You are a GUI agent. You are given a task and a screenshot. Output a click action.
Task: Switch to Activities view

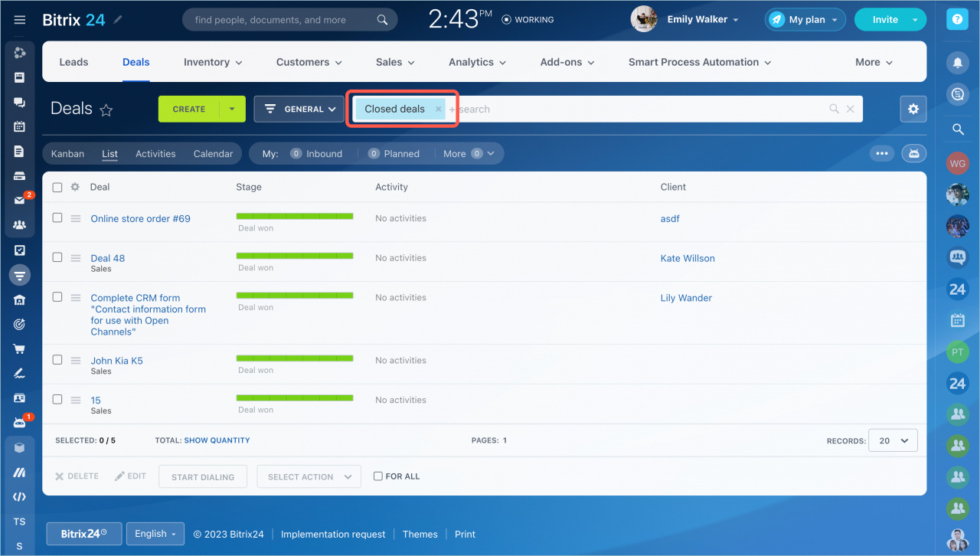155,154
